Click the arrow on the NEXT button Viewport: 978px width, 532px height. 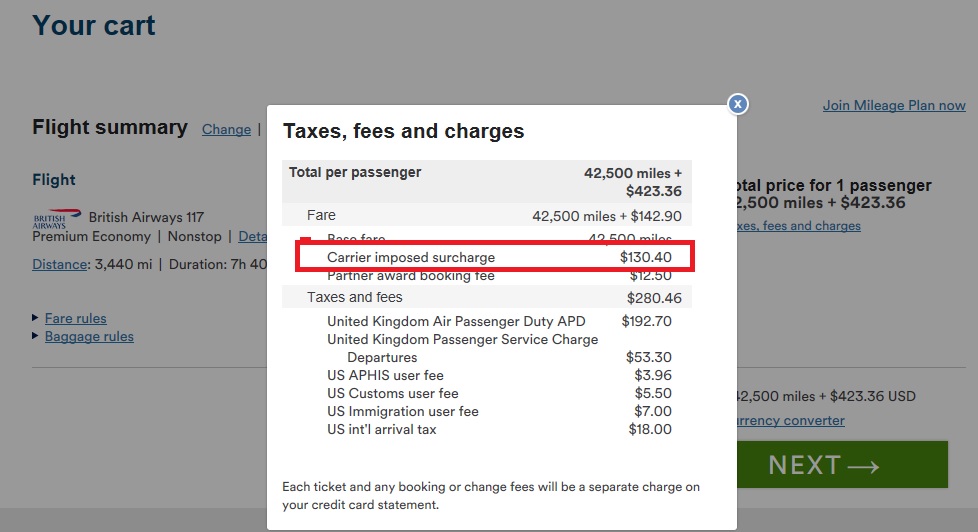pyautogui.click(x=863, y=467)
